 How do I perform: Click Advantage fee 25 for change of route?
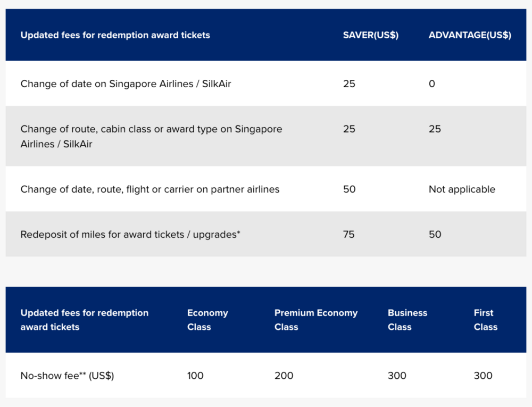(x=435, y=129)
